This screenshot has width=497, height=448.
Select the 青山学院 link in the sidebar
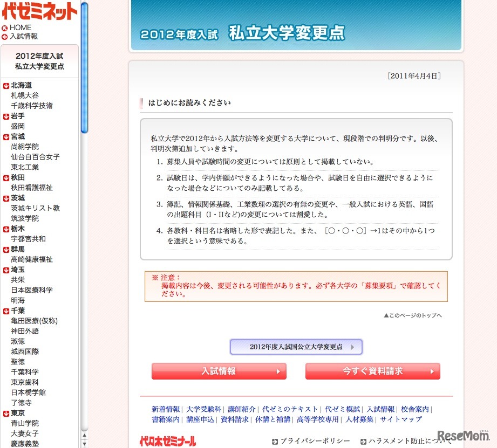[25, 423]
